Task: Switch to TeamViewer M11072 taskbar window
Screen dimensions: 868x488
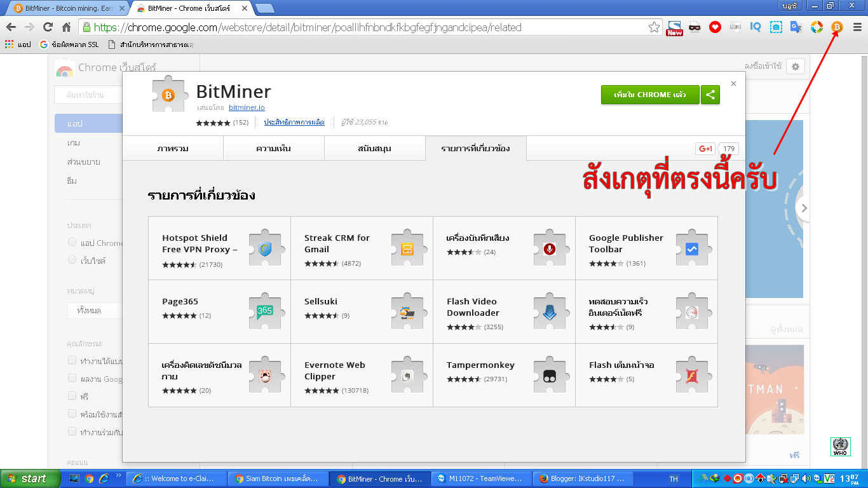Action: pyautogui.click(x=482, y=478)
